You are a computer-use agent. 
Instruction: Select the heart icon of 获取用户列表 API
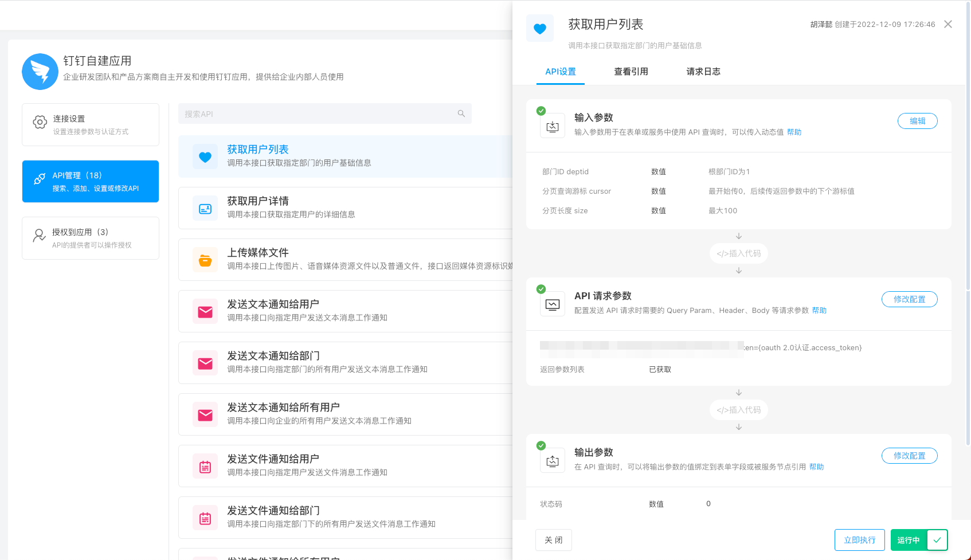pyautogui.click(x=205, y=156)
